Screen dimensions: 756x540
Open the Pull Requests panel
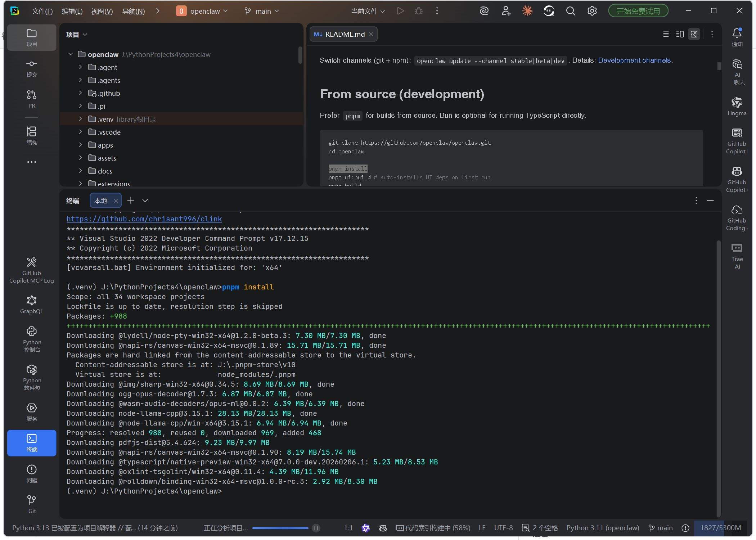click(32, 99)
